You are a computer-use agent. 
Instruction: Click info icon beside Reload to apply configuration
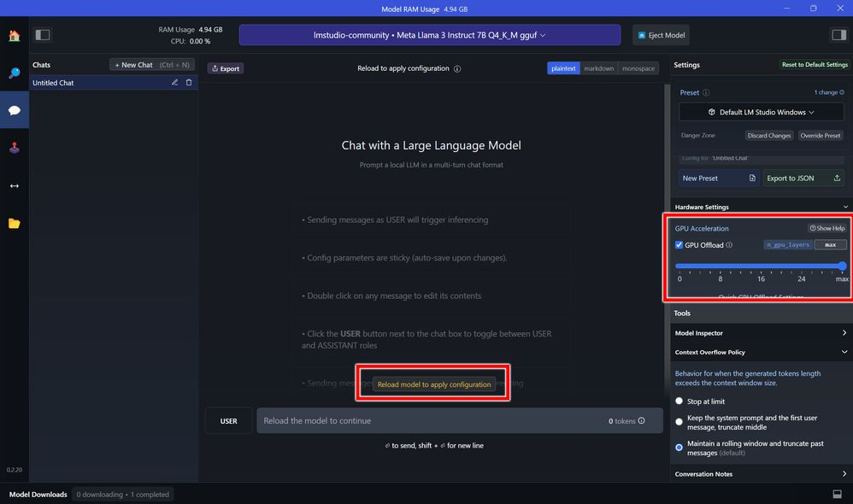pos(457,68)
